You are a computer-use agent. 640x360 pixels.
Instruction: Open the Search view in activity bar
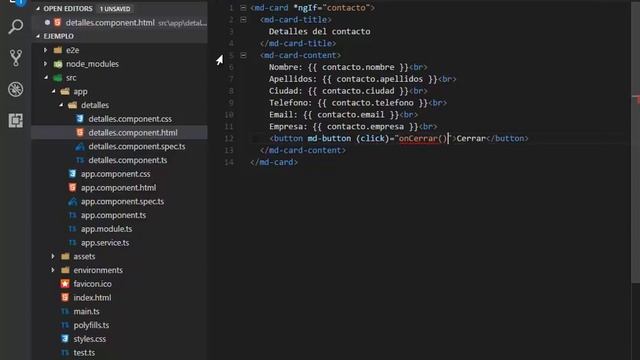[x=16, y=27]
